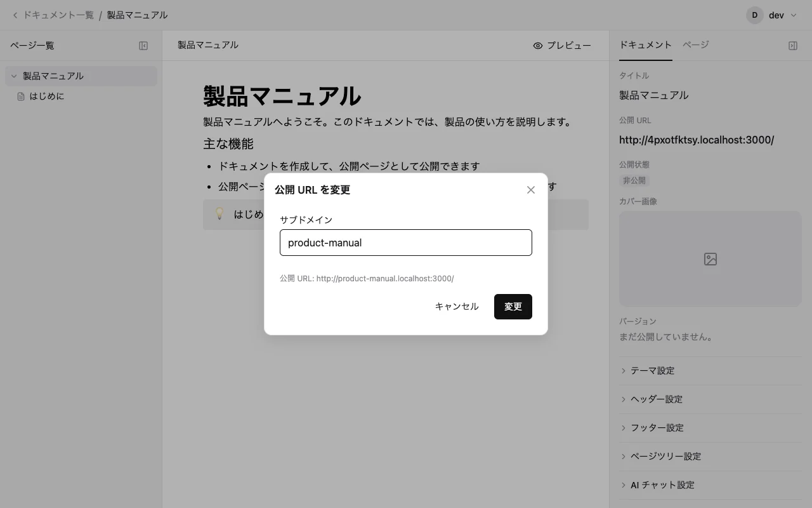
Task: Go back to ドキュメント一覧
Action: (53, 15)
